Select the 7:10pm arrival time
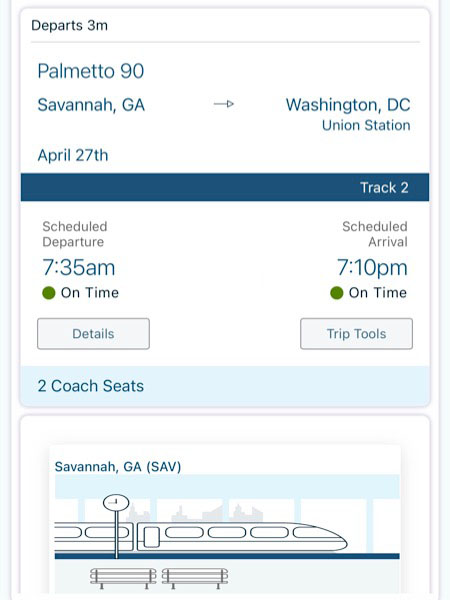The height and width of the screenshot is (600, 450). pos(372,267)
